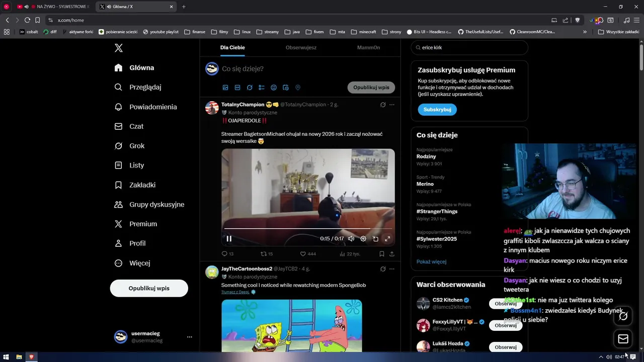Pause the TotalnyChampion video
Viewport: 644px width, 362px height.
[x=229, y=239]
